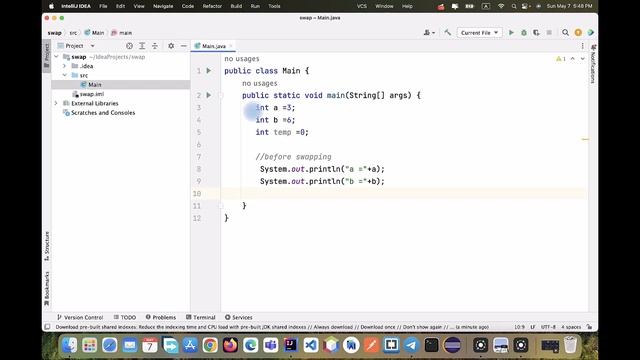The width and height of the screenshot is (640, 360).
Task: Open editor tabs more options menu
Action: coord(582,46)
